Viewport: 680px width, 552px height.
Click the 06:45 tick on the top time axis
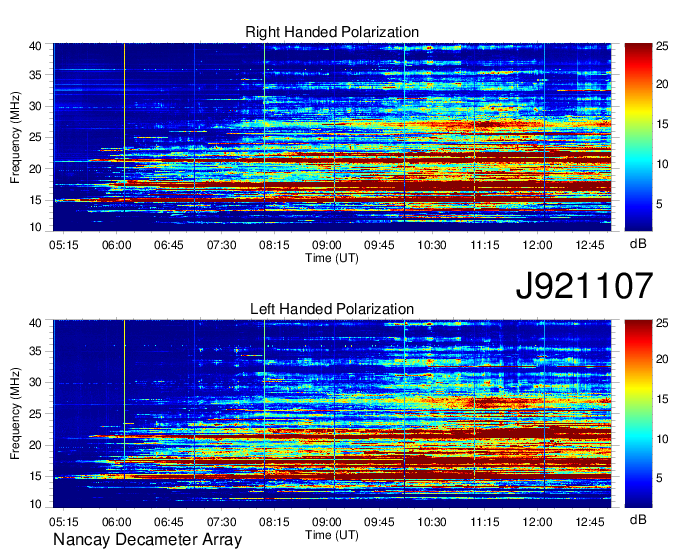[169, 245]
